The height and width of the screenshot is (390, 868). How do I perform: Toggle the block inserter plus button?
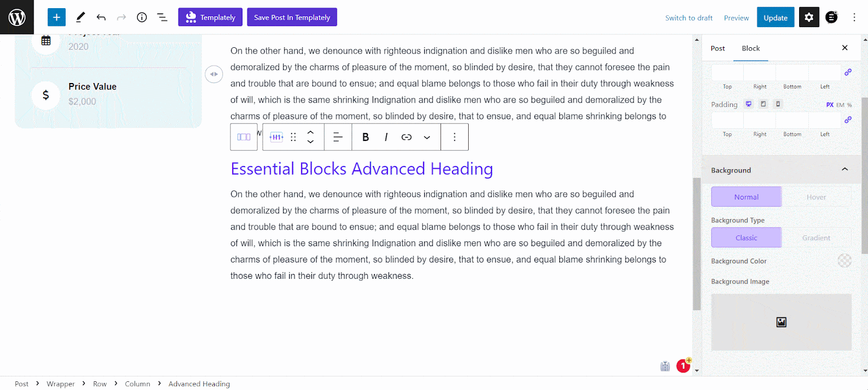[x=56, y=17]
